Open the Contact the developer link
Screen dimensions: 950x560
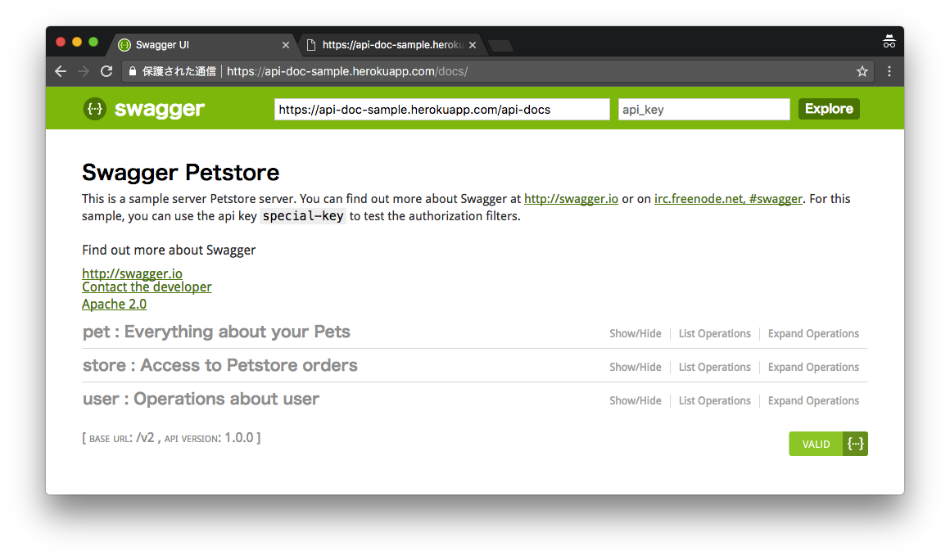pyautogui.click(x=147, y=287)
